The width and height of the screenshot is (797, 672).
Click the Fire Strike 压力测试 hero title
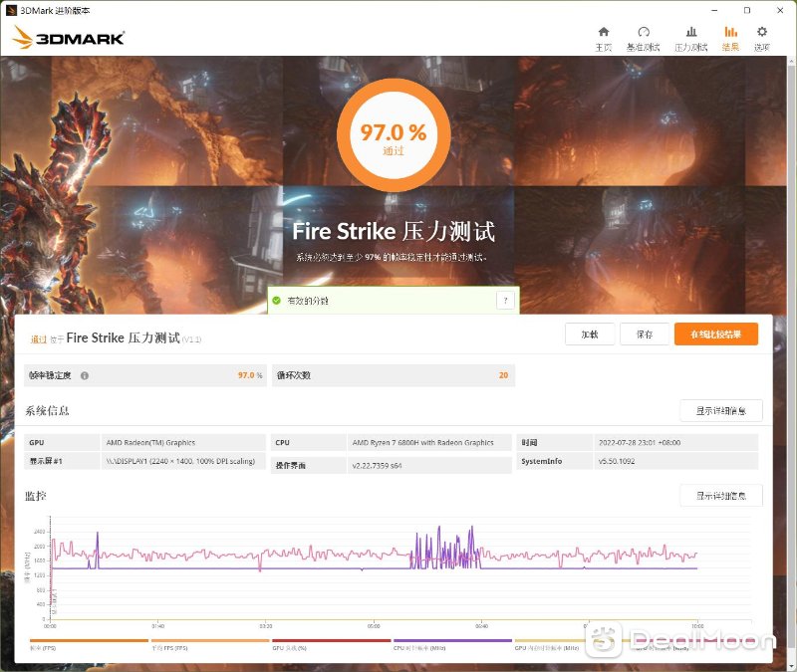pyautogui.click(x=394, y=232)
